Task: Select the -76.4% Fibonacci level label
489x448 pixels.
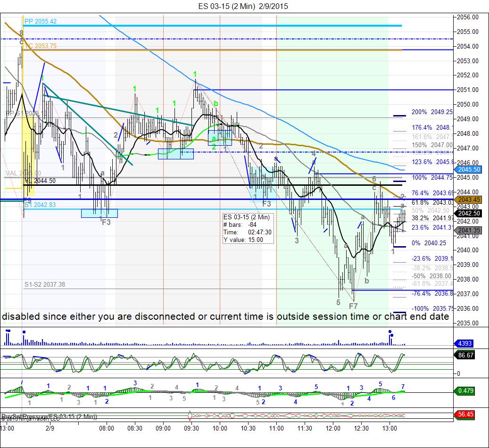Action: click(x=432, y=294)
